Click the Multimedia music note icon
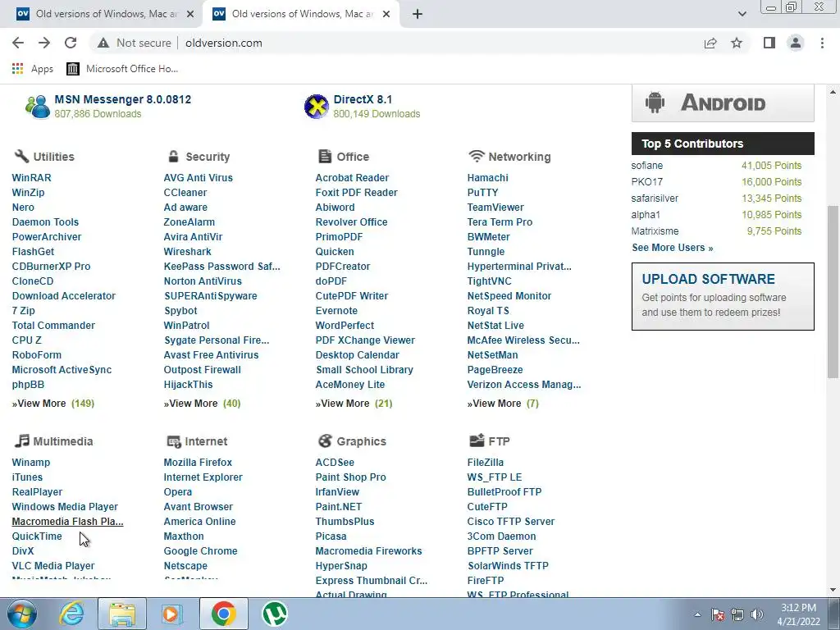840x630 pixels. coord(21,441)
